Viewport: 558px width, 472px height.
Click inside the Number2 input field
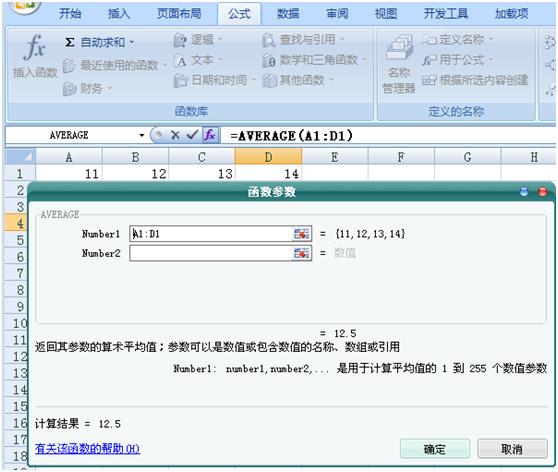(x=211, y=253)
